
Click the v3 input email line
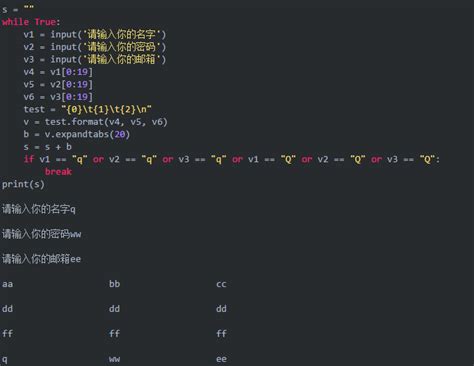pyautogui.click(x=95, y=59)
